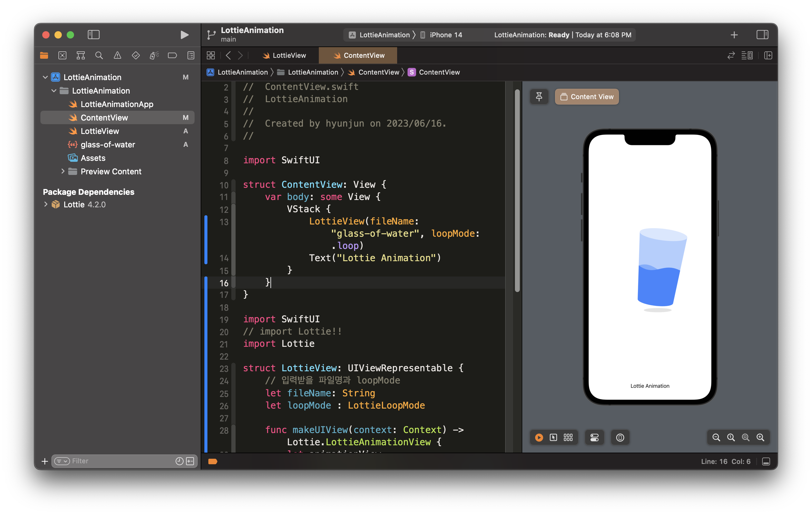Open Variants grid in preview

tap(568, 438)
